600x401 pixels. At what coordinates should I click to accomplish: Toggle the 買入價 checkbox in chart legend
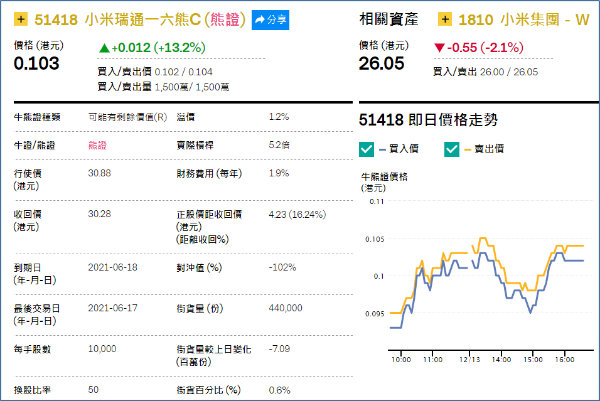tap(366, 149)
